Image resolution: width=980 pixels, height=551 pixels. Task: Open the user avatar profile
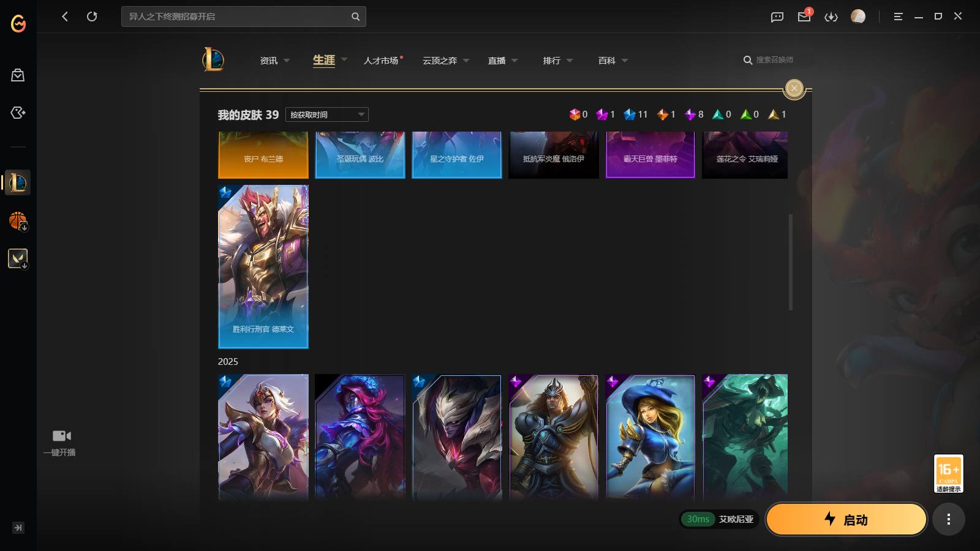point(858,17)
